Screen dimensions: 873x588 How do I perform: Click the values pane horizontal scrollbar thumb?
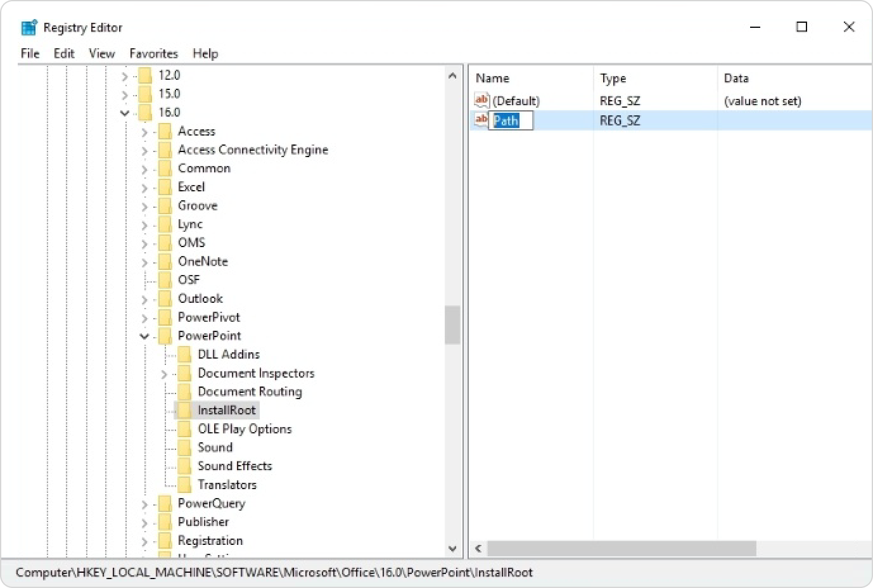[621, 548]
